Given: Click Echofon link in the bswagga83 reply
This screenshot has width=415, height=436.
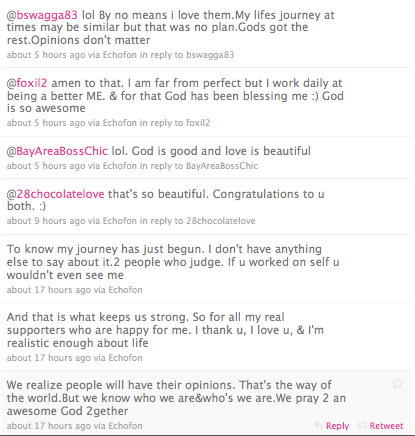Looking at the screenshot, I should (x=120, y=55).
